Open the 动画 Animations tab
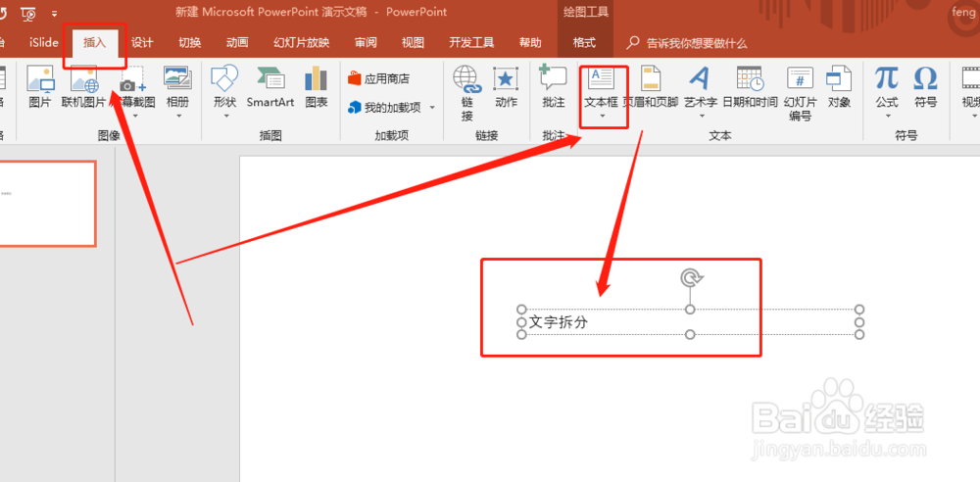The image size is (980, 482). click(237, 42)
